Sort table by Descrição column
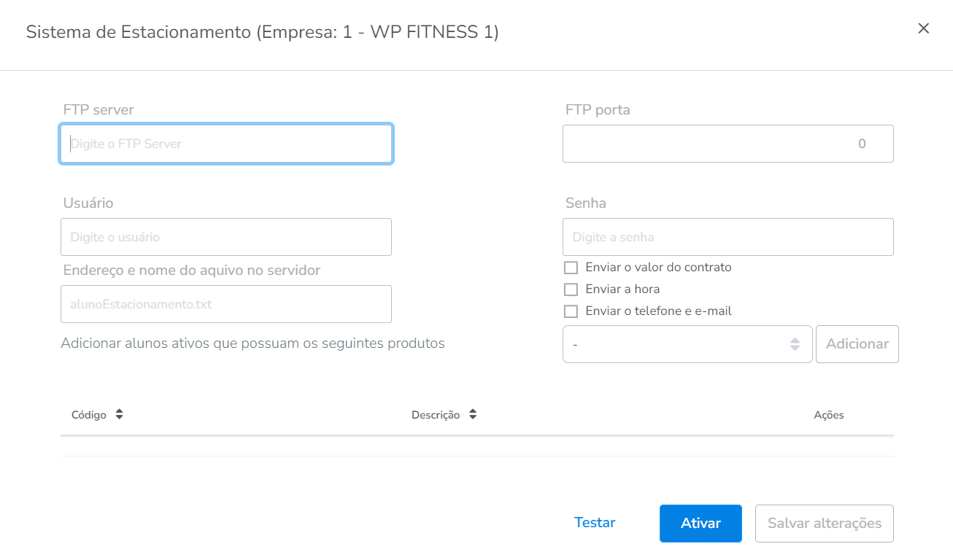953x560 pixels. click(473, 414)
